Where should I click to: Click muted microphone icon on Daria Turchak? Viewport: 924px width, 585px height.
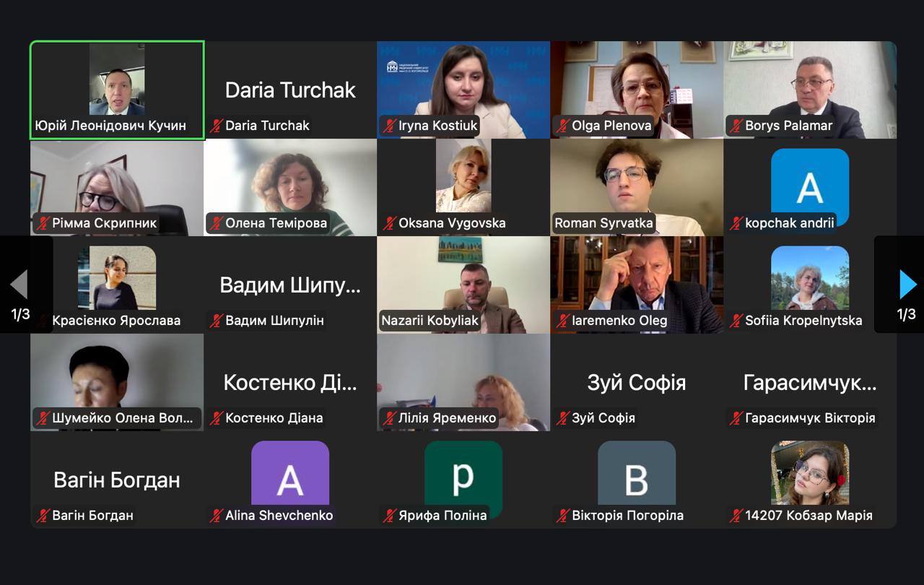[217, 126]
